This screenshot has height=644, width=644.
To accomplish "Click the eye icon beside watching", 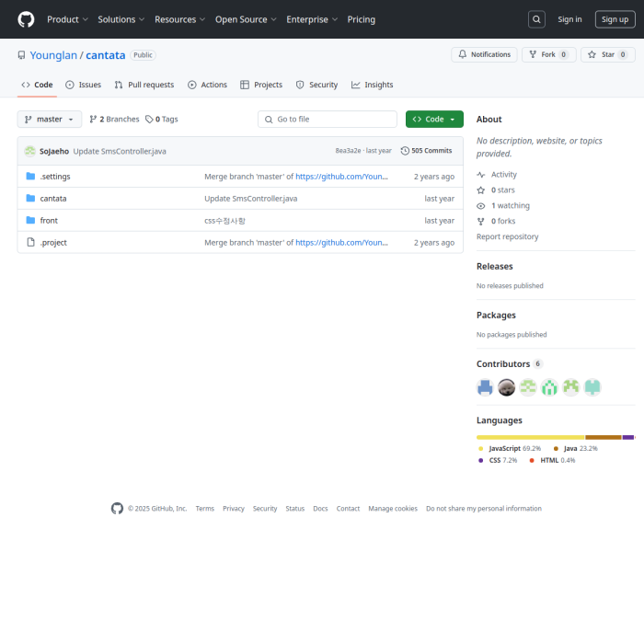I will click(x=481, y=206).
